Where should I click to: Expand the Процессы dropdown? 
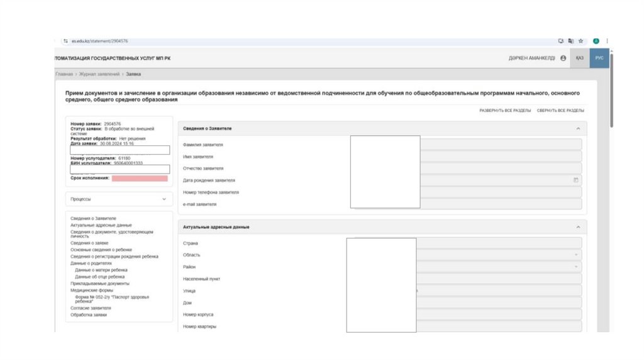coord(119,199)
